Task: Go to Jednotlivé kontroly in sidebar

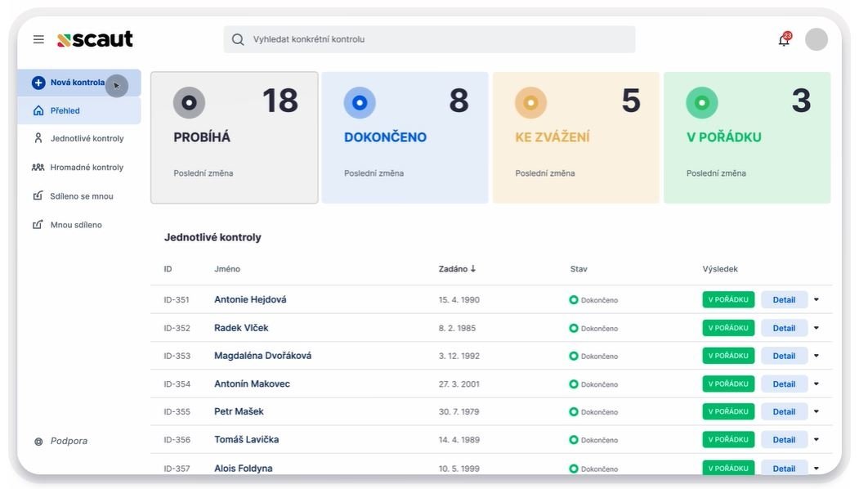Action: [x=87, y=139]
